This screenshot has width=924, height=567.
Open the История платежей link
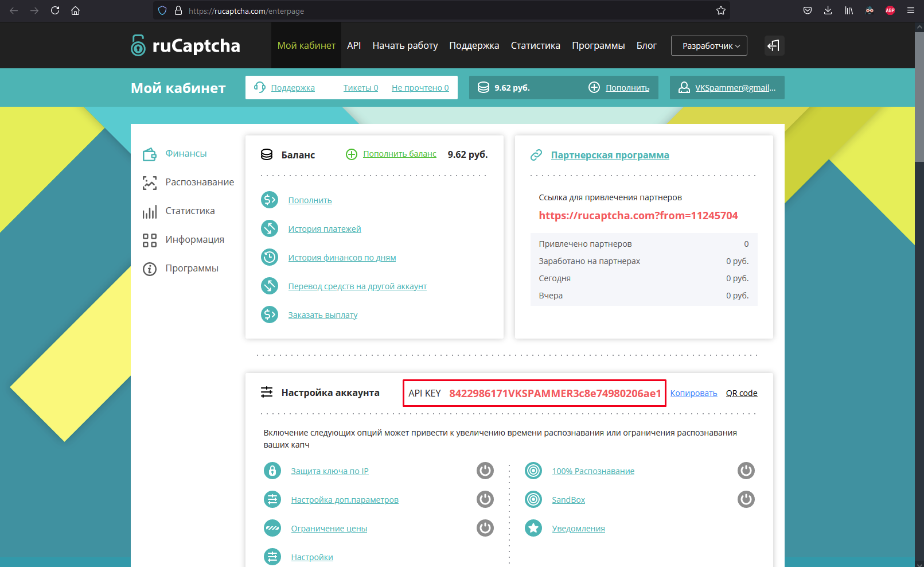click(325, 229)
